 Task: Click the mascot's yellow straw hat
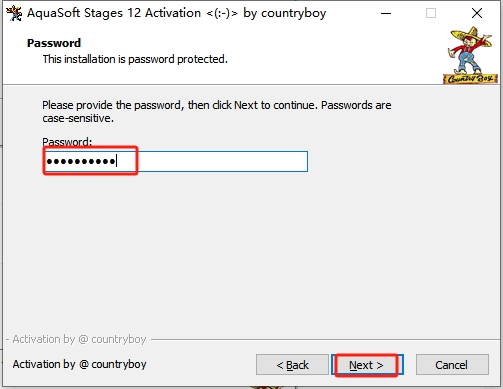[471, 35]
